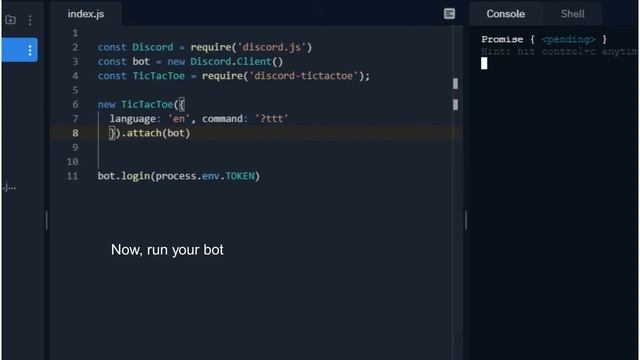
Task: Click the 'Now, run your bot' caption
Action: point(167,250)
